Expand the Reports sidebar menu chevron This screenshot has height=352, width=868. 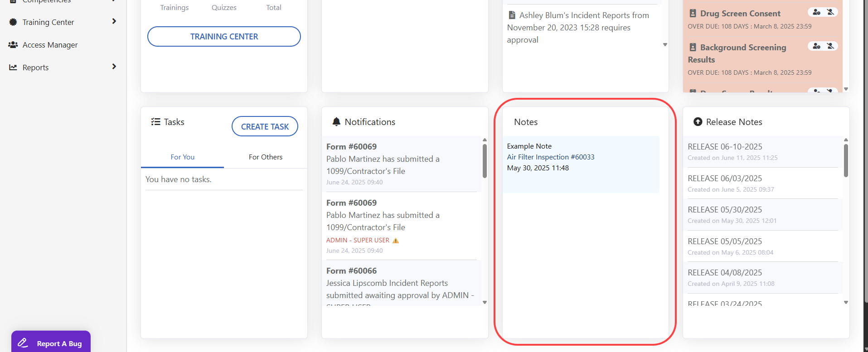pyautogui.click(x=114, y=67)
